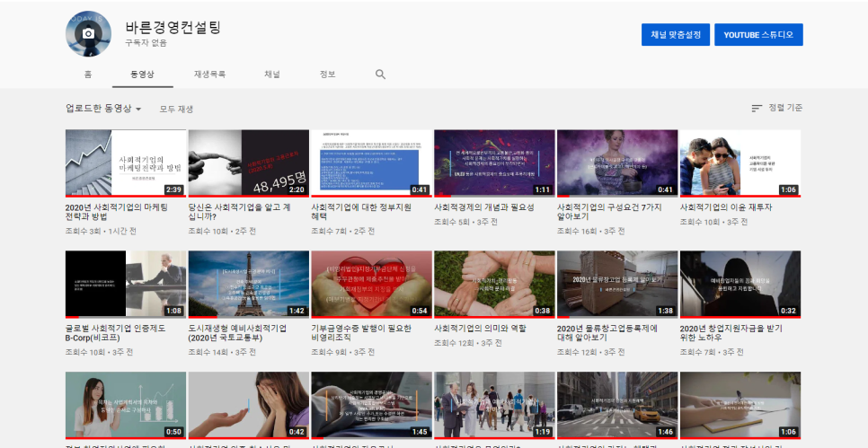Open the 48,495명 thumbnail video
This screenshot has width=868, height=448.
(249, 163)
